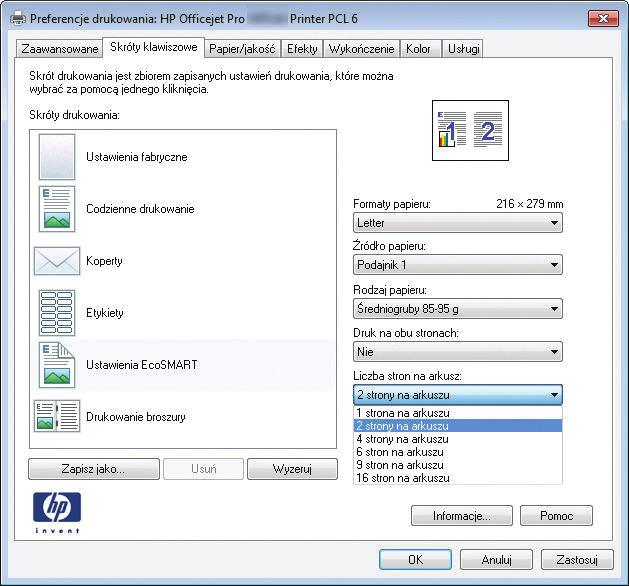Click the Usuń button
Image resolution: width=629 pixels, height=586 pixels.
[x=204, y=469]
